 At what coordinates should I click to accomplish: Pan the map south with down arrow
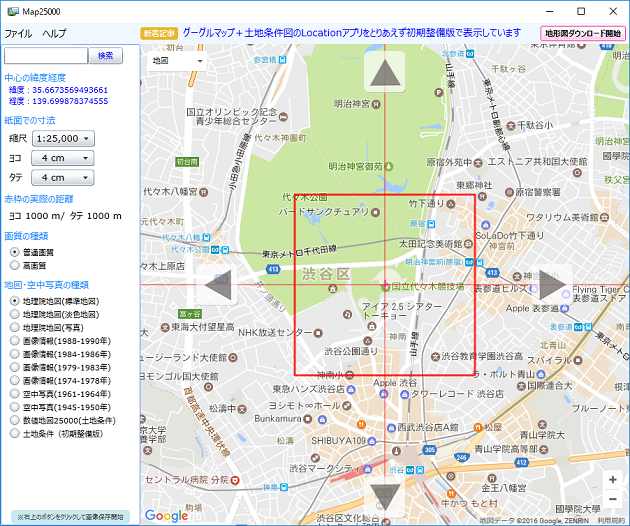click(x=385, y=497)
